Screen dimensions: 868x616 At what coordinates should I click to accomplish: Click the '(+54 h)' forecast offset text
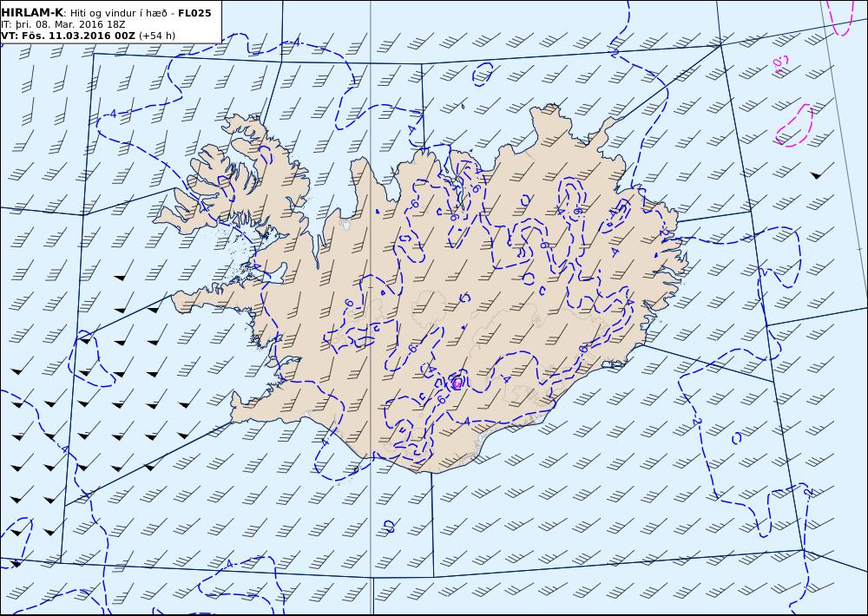tap(157, 36)
